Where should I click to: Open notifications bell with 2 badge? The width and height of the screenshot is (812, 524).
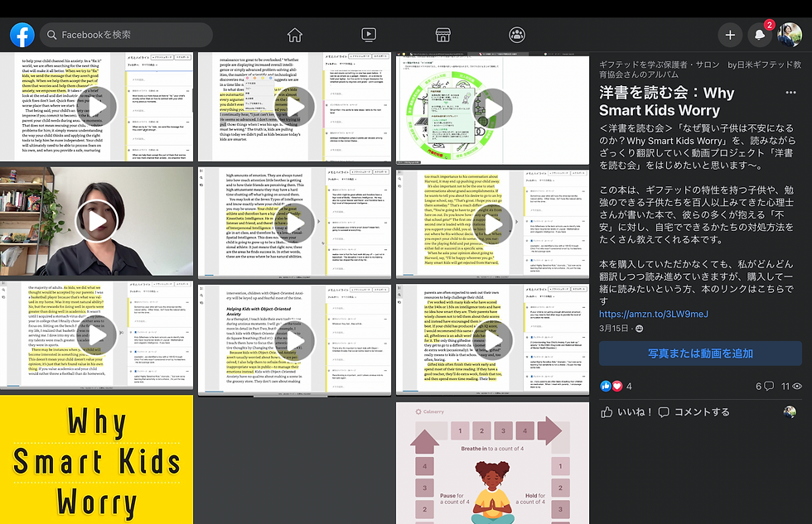pyautogui.click(x=760, y=35)
